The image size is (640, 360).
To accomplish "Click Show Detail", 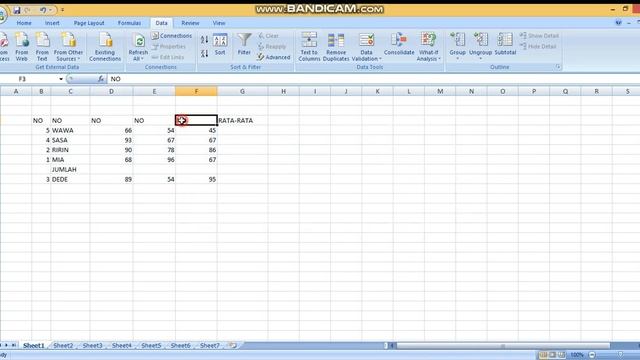I will click(x=539, y=36).
